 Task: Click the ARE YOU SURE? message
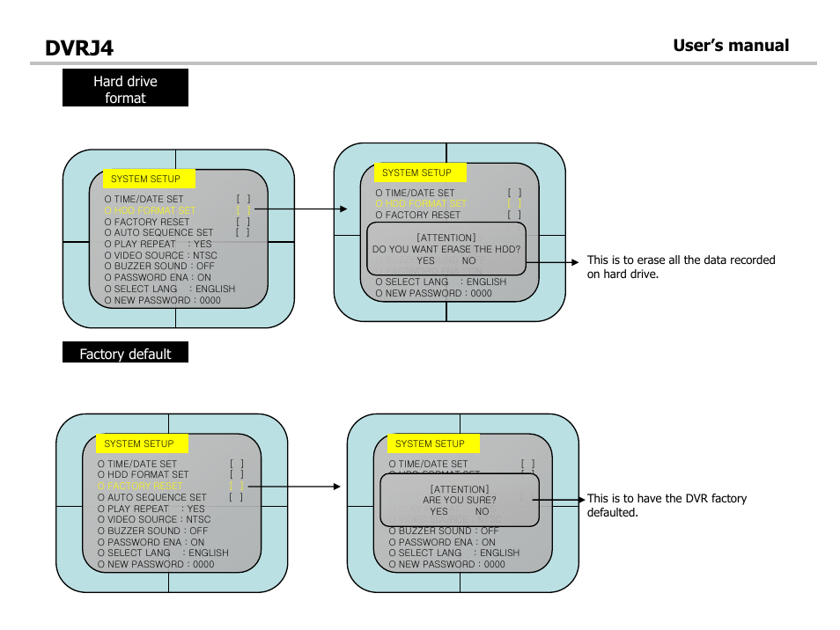tap(460, 500)
